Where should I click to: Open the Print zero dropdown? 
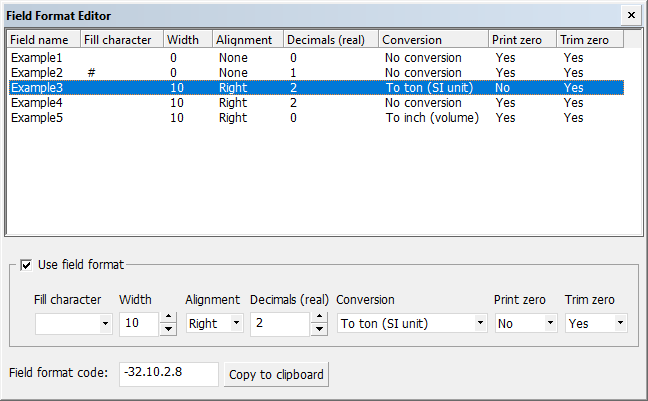[549, 324]
